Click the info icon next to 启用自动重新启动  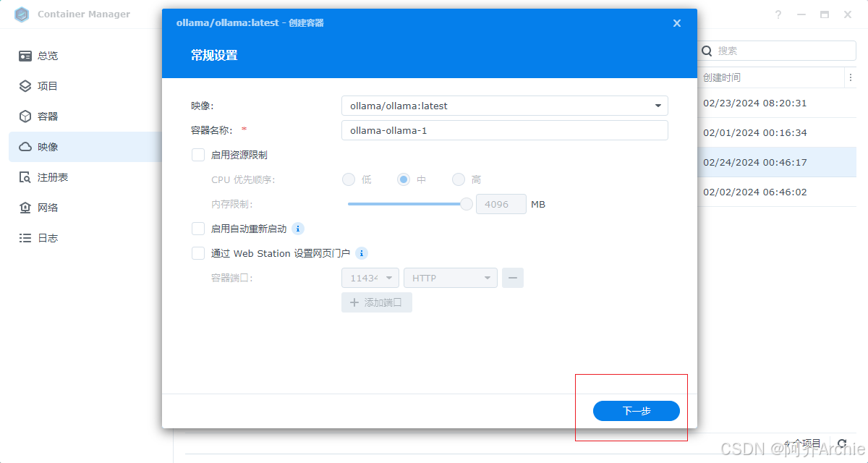[297, 228]
